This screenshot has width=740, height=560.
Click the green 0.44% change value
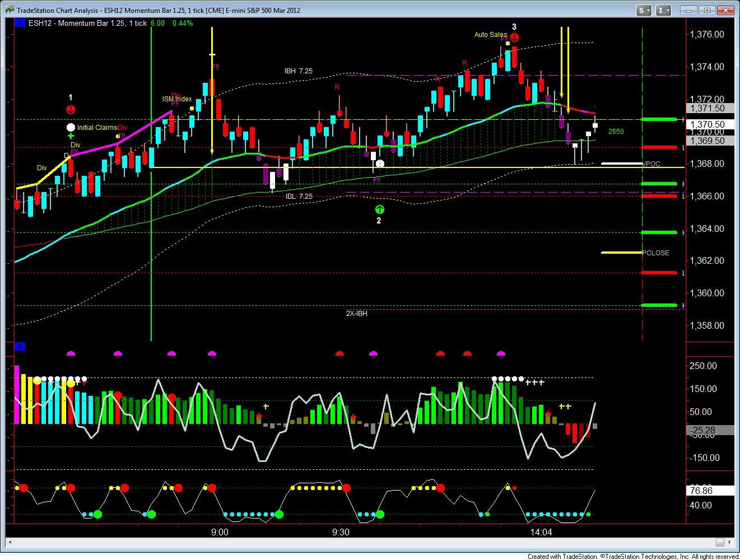(x=183, y=23)
